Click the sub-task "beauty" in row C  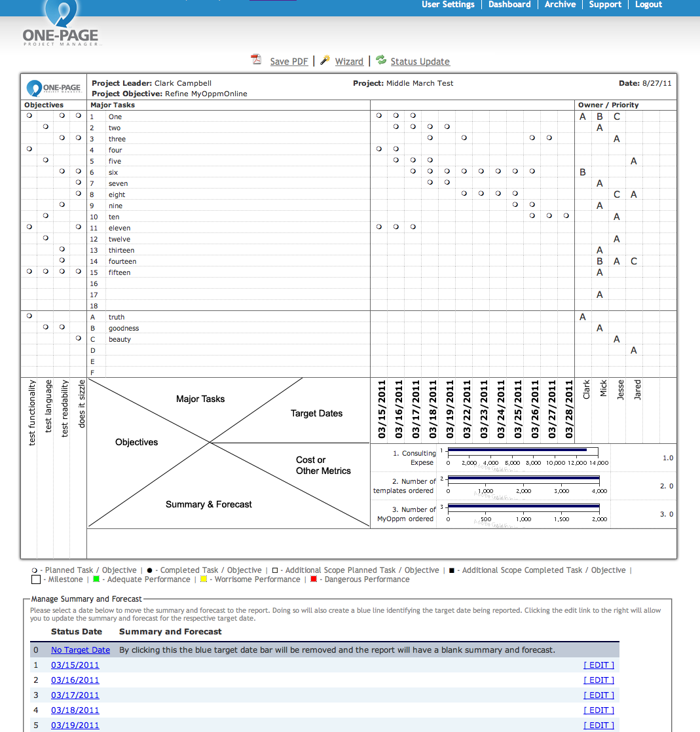tap(120, 339)
